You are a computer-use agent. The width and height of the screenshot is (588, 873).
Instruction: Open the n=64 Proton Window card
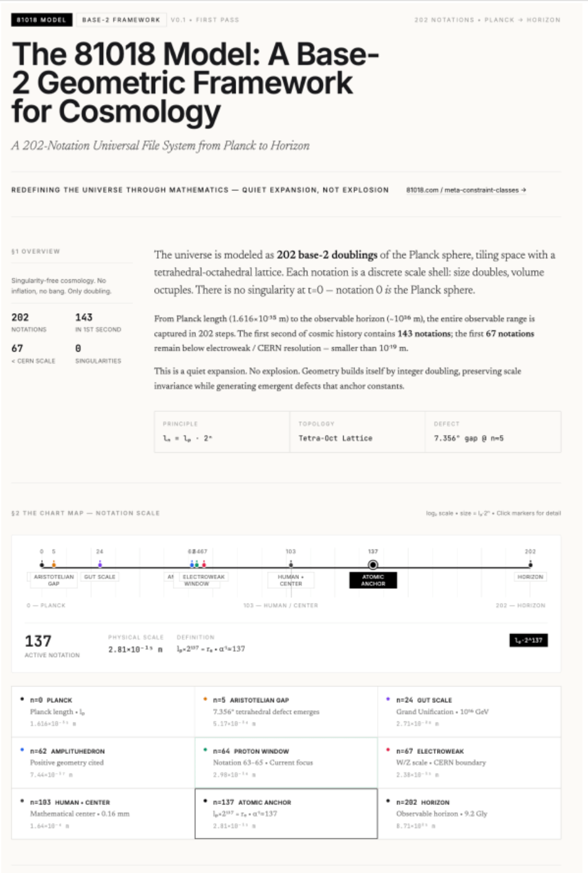click(286, 762)
